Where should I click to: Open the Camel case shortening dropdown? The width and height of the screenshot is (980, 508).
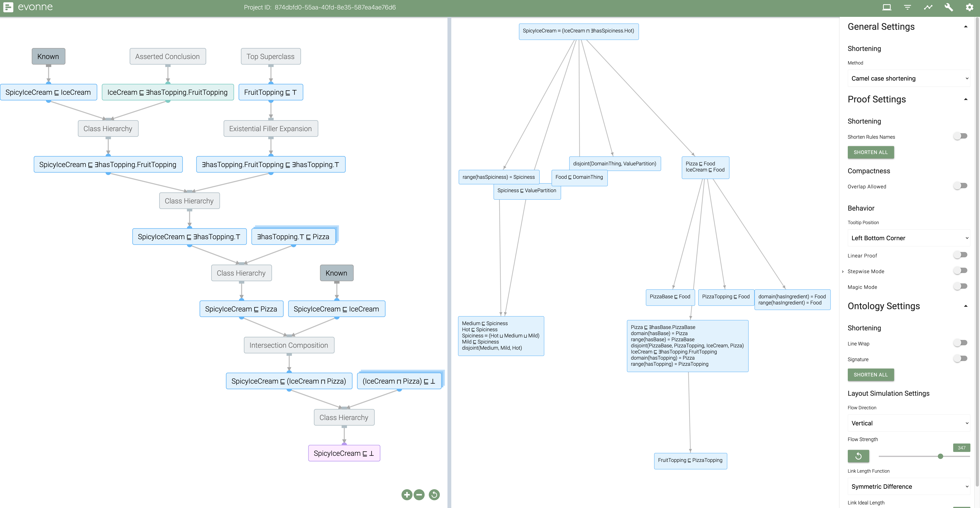tap(908, 78)
